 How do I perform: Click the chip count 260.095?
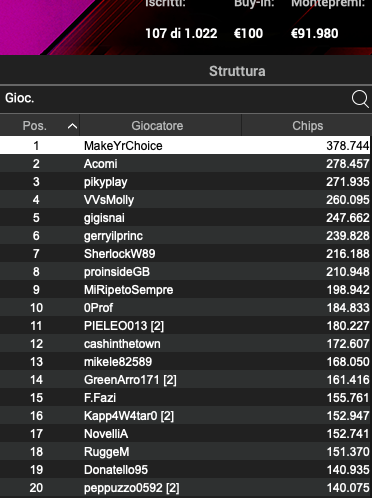(348, 199)
